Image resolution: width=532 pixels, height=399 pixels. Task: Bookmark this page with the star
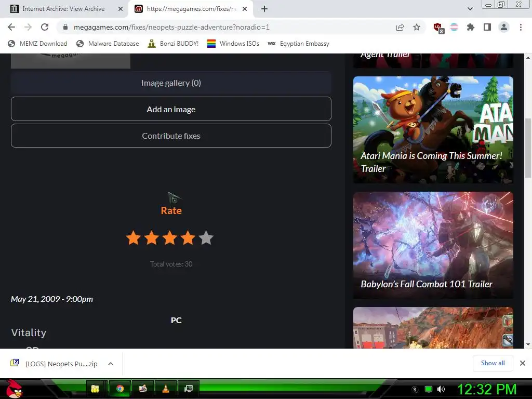pos(417,27)
